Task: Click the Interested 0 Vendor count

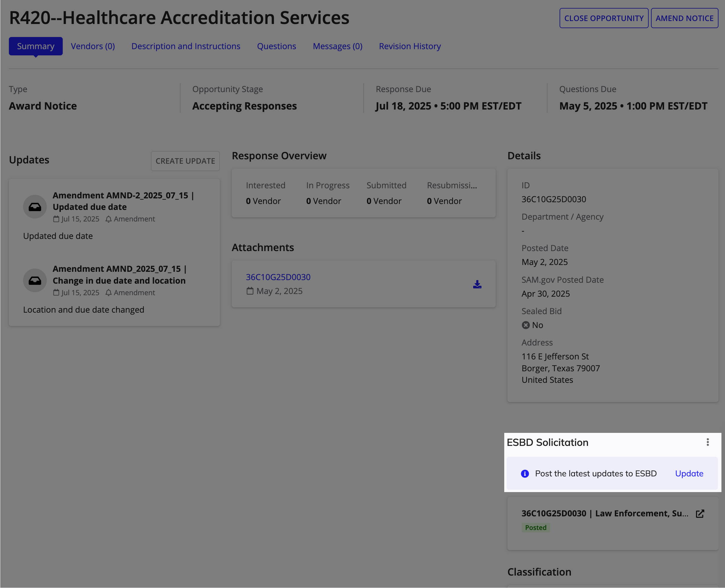Action: 263,201
